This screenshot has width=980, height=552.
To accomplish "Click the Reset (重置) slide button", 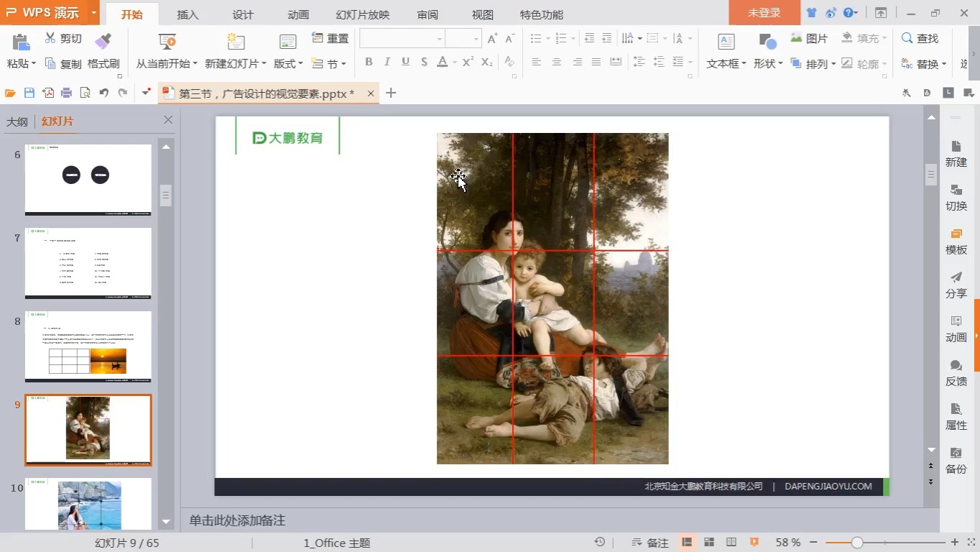I will point(330,38).
